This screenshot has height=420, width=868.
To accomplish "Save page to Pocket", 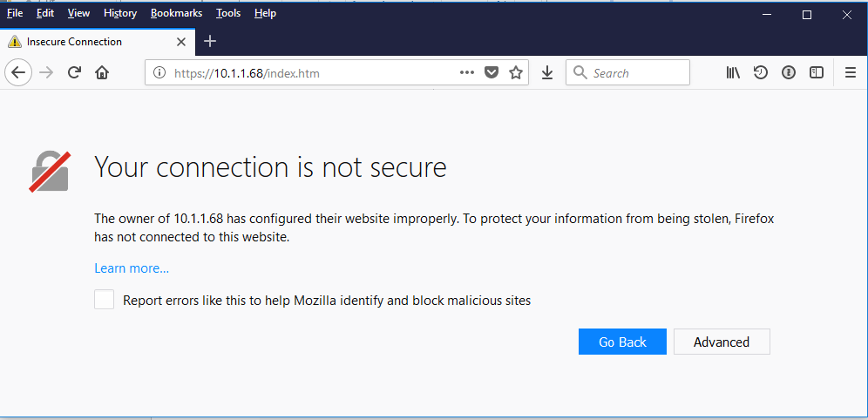I will coord(492,73).
